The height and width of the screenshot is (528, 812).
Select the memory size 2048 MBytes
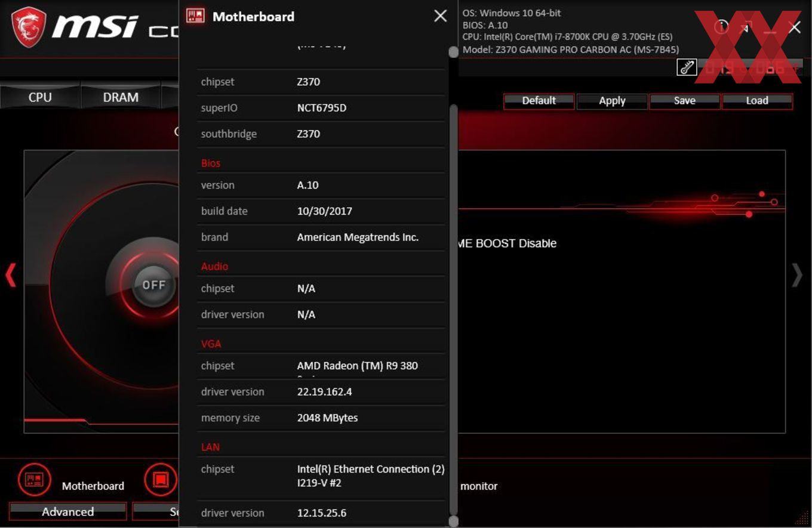coord(327,418)
